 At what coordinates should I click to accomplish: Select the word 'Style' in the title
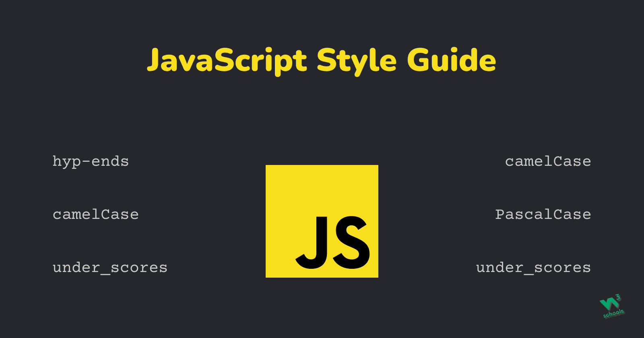coord(357,60)
